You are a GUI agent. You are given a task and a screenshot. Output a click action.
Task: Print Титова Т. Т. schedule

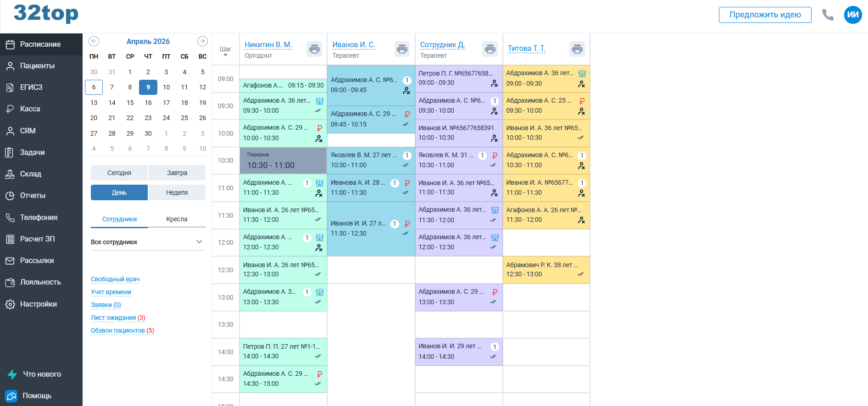click(577, 49)
